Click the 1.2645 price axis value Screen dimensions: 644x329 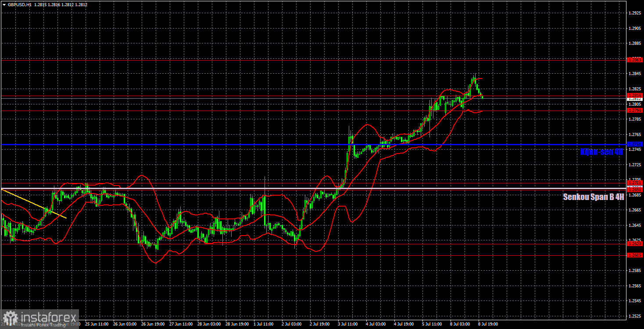tap(634, 225)
